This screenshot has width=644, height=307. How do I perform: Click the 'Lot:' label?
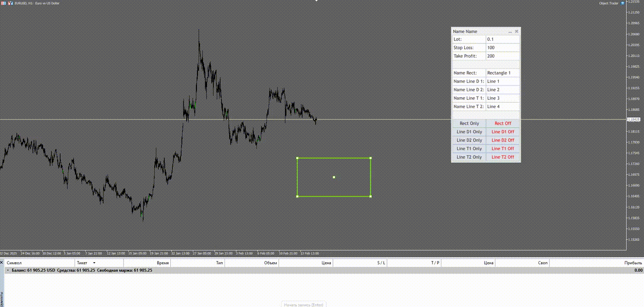point(457,39)
